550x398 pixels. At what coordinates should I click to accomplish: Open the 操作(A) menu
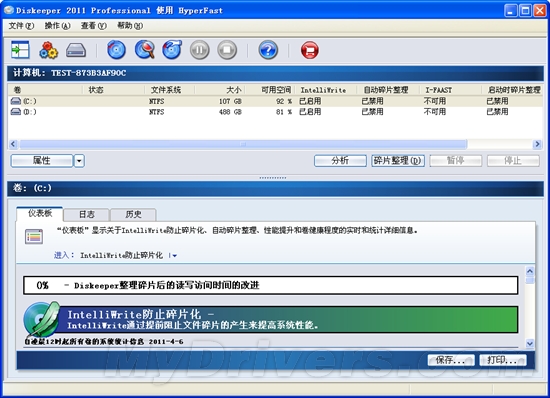point(58,26)
